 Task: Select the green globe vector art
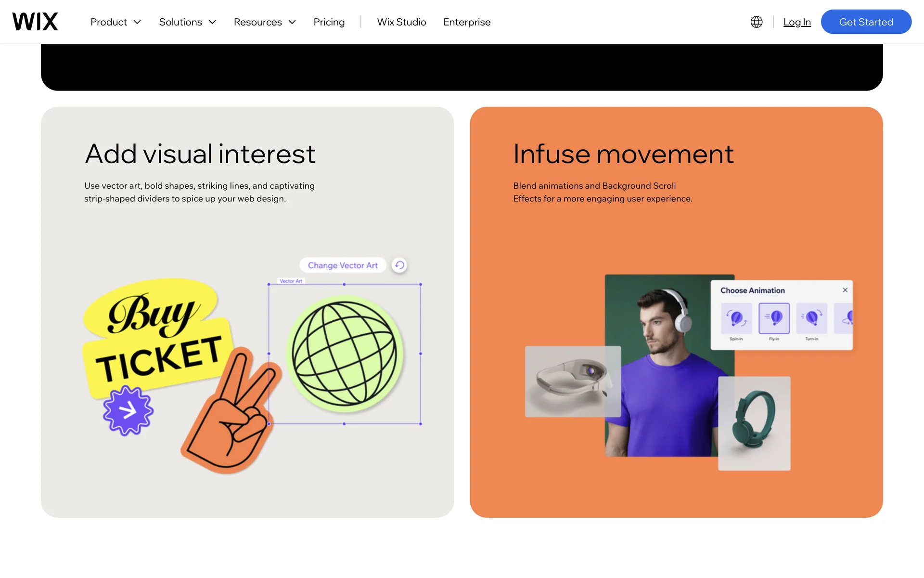pyautogui.click(x=345, y=354)
